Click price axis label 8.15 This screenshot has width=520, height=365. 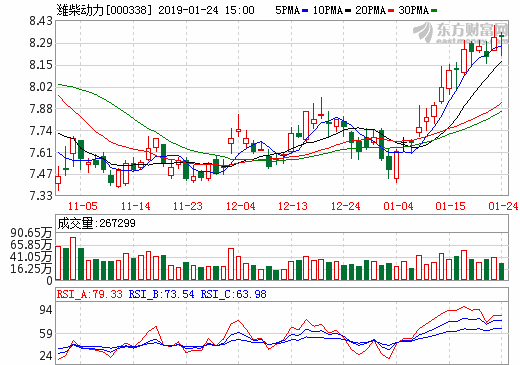click(41, 65)
